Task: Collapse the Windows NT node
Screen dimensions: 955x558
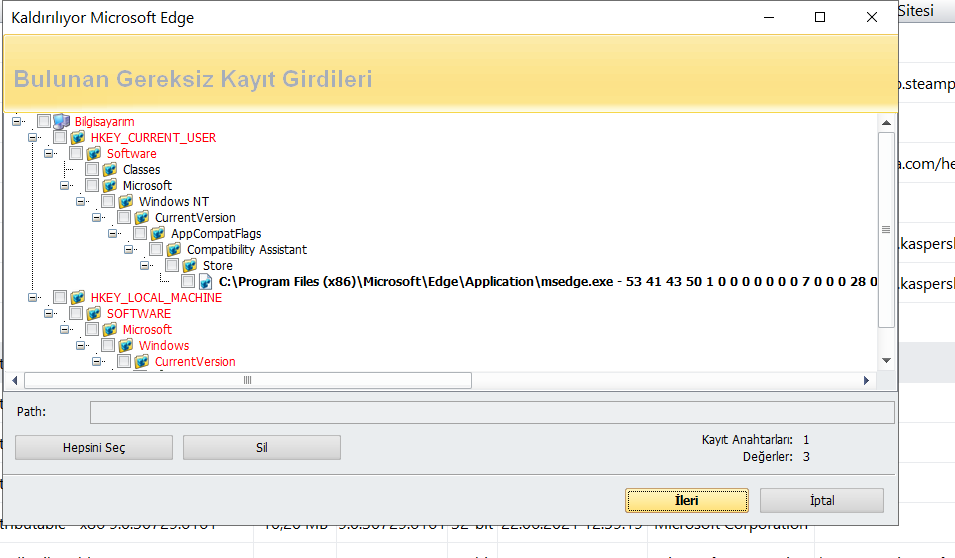Action: point(80,201)
